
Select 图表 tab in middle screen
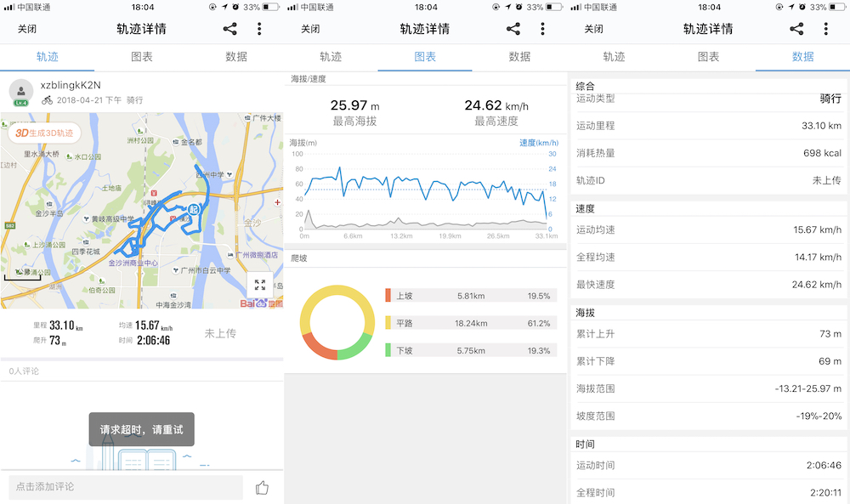click(x=425, y=57)
